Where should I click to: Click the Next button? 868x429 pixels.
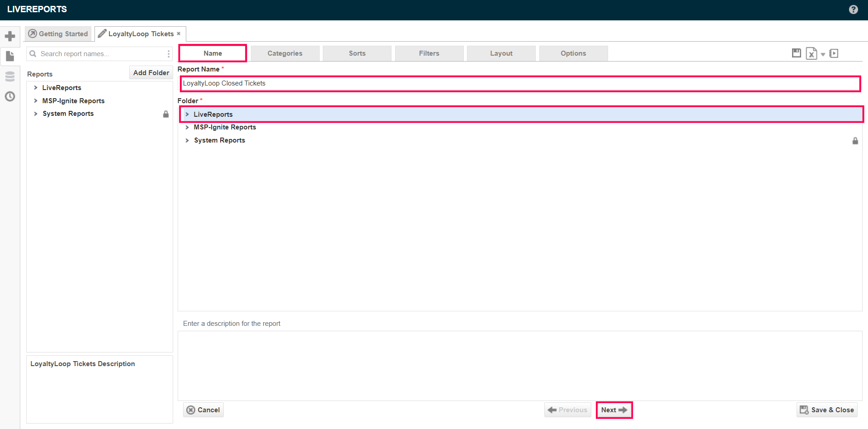614,410
